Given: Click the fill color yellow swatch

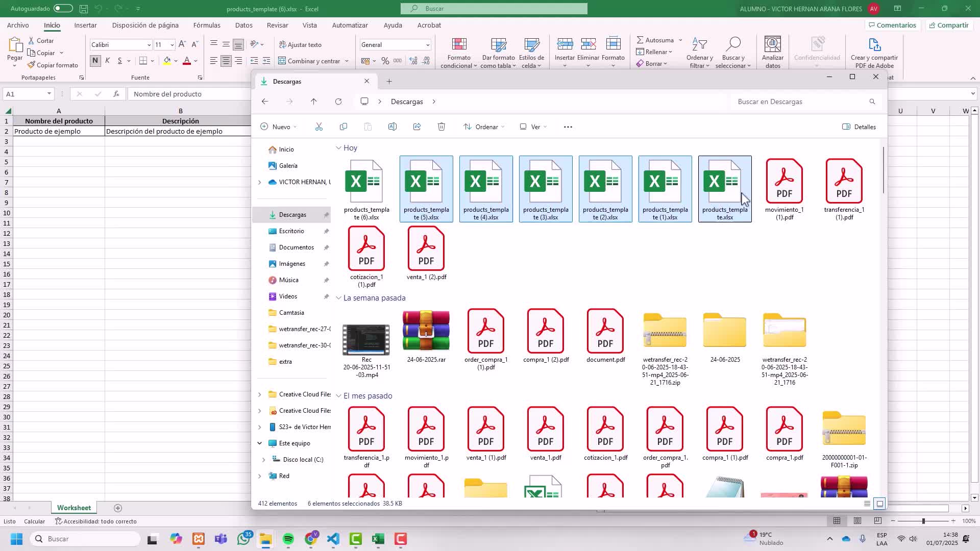Looking at the screenshot, I should point(167,61).
